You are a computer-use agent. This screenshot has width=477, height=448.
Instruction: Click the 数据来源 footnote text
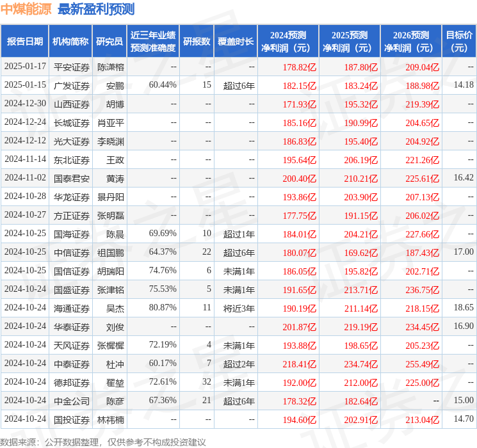click(103, 442)
